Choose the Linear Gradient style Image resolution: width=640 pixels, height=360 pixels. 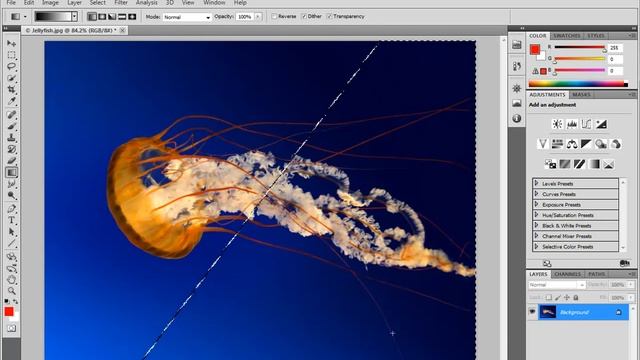[92, 17]
